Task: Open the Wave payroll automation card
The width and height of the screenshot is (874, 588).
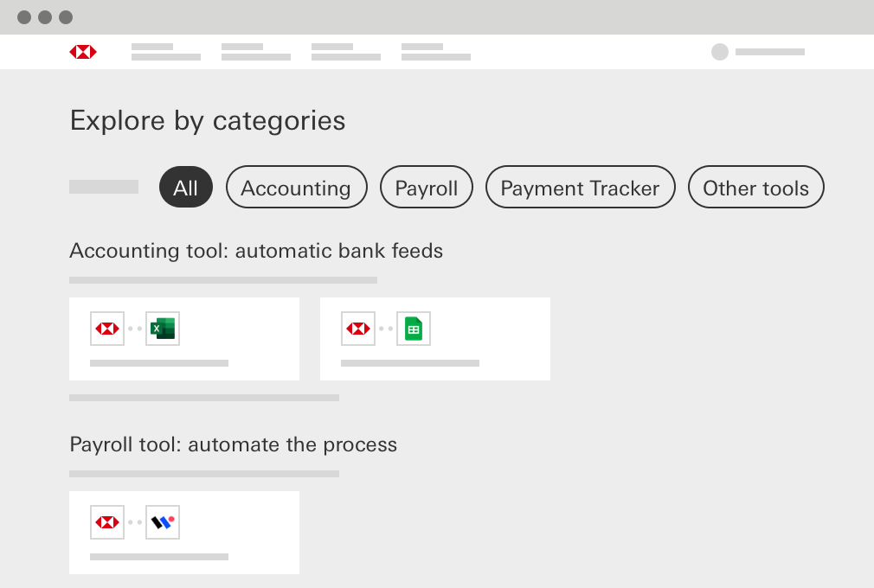Action: tap(183, 532)
